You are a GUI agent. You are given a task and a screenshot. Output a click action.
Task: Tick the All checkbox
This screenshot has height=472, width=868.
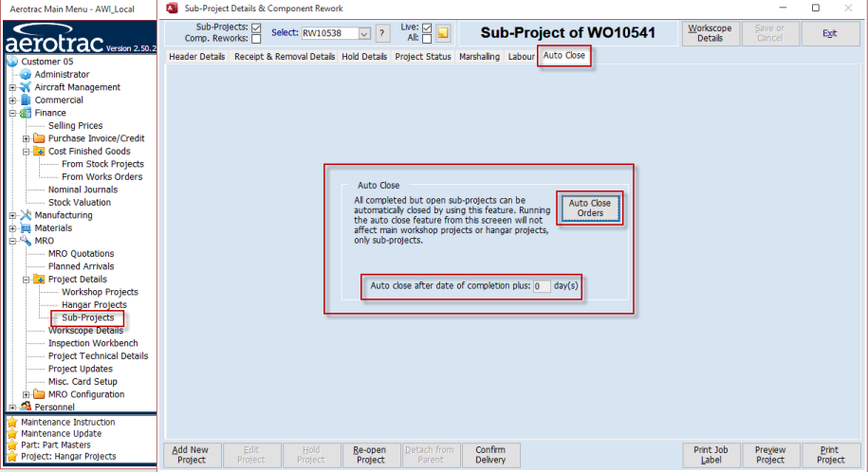tap(426, 39)
